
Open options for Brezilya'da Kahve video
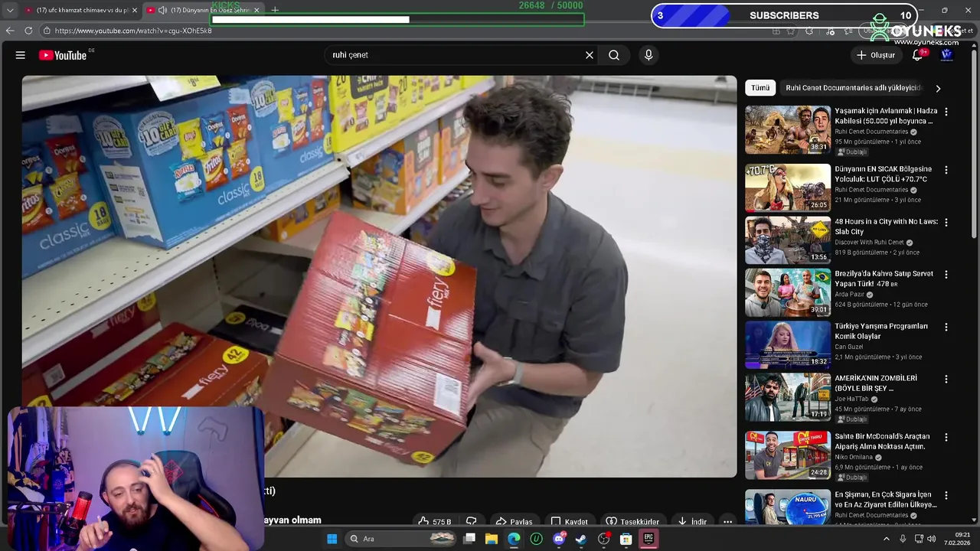click(x=946, y=274)
